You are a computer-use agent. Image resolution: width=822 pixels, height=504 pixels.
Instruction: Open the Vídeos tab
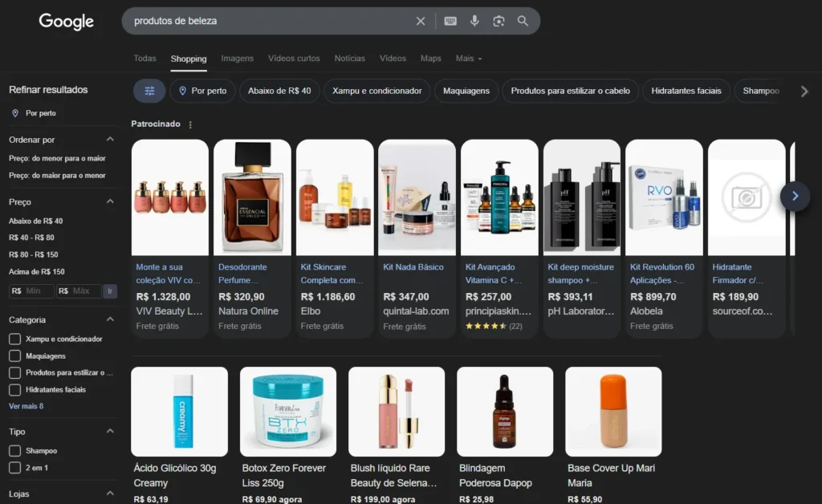point(393,58)
